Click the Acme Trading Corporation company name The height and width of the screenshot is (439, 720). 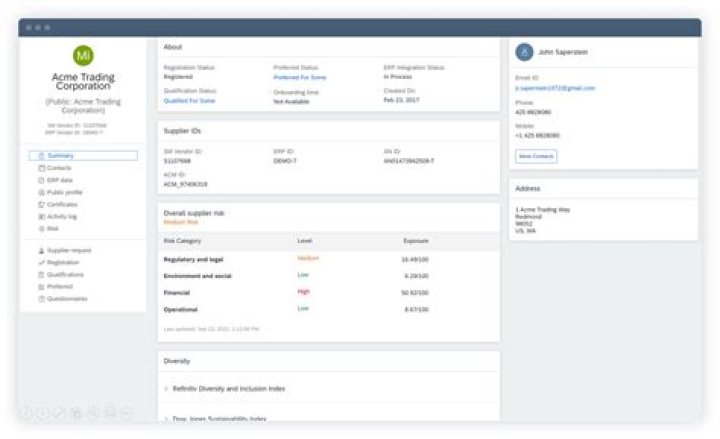click(83, 81)
